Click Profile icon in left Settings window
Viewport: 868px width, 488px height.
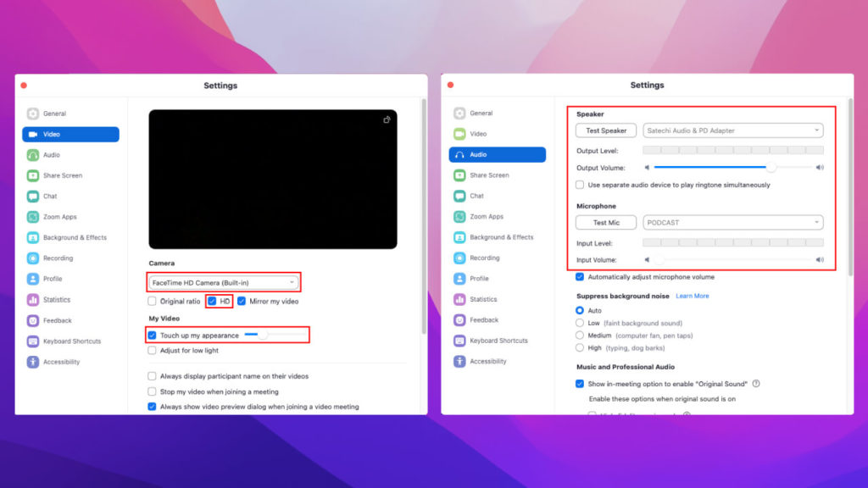coord(33,279)
